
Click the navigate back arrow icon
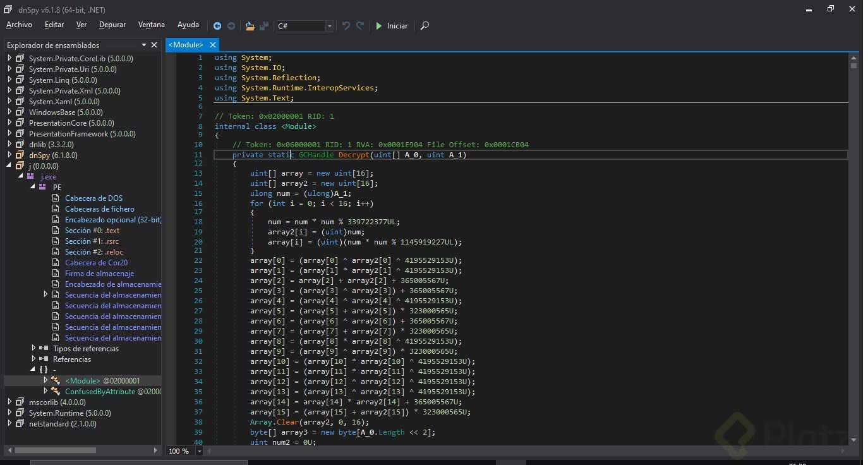pos(217,26)
